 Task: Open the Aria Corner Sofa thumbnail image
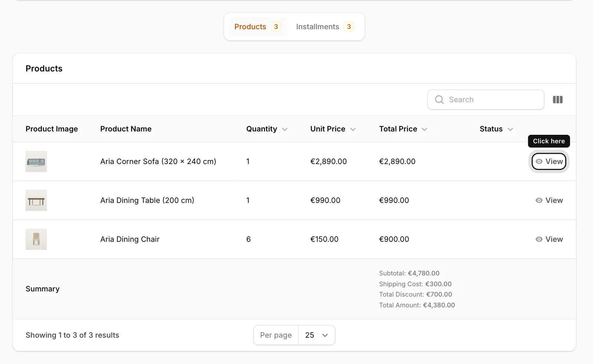coord(36,161)
